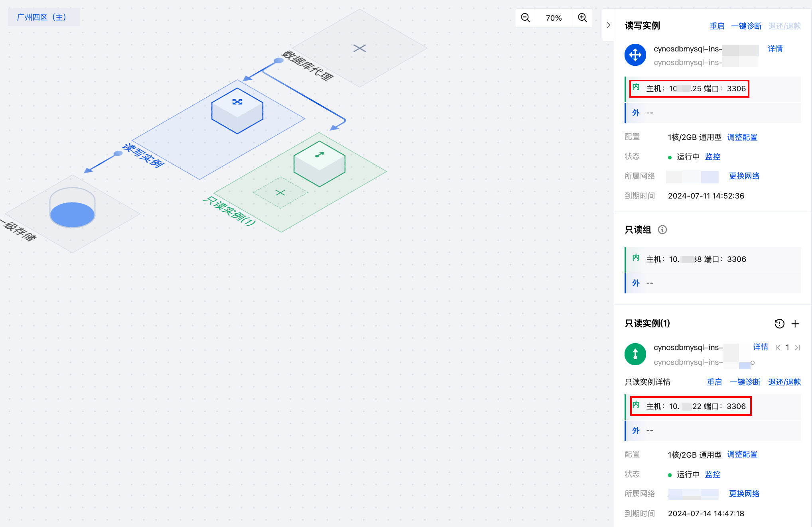Image resolution: width=812 pixels, height=527 pixels.
Task: Open 一键诊断 for the read-write instance
Action: (x=746, y=26)
